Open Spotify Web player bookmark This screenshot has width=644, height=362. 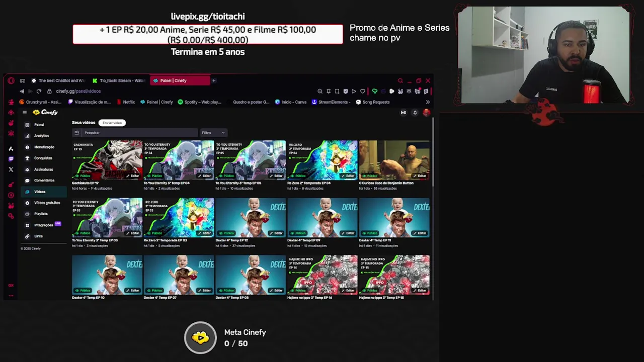(x=200, y=102)
